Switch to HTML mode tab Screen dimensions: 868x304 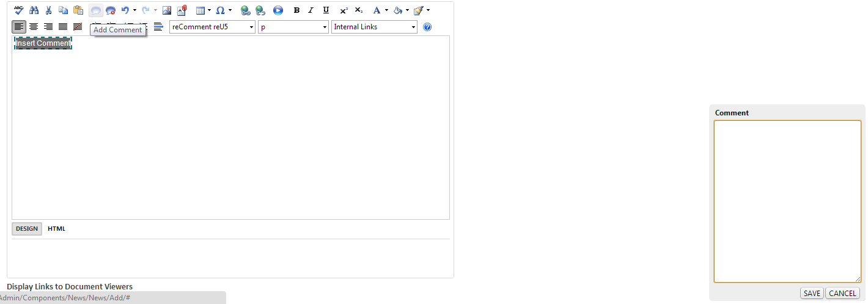point(56,229)
